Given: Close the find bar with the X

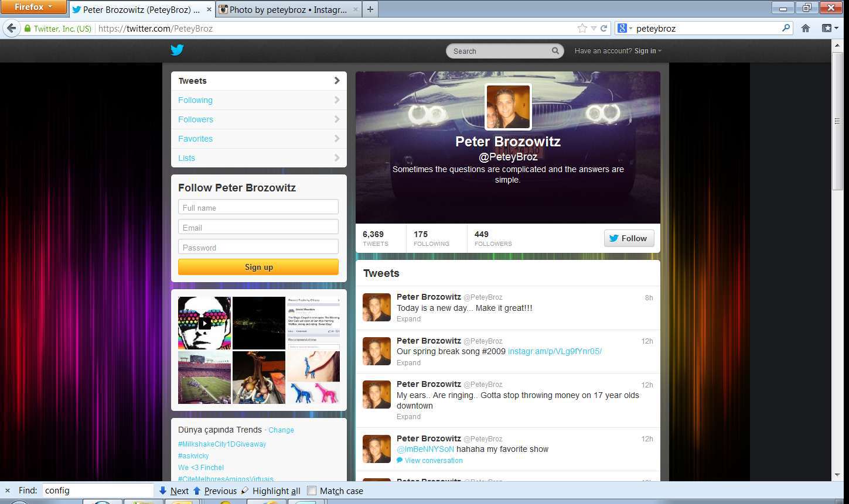Looking at the screenshot, I should [8, 491].
